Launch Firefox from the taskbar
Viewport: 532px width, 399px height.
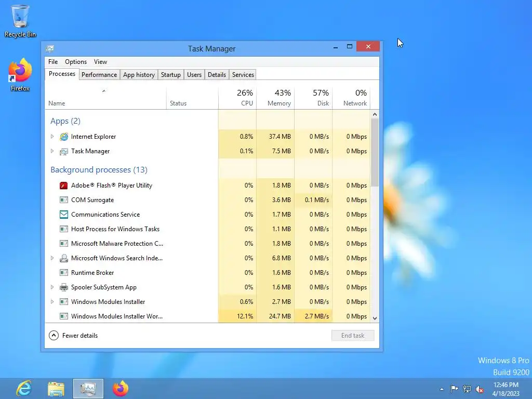[x=121, y=389]
